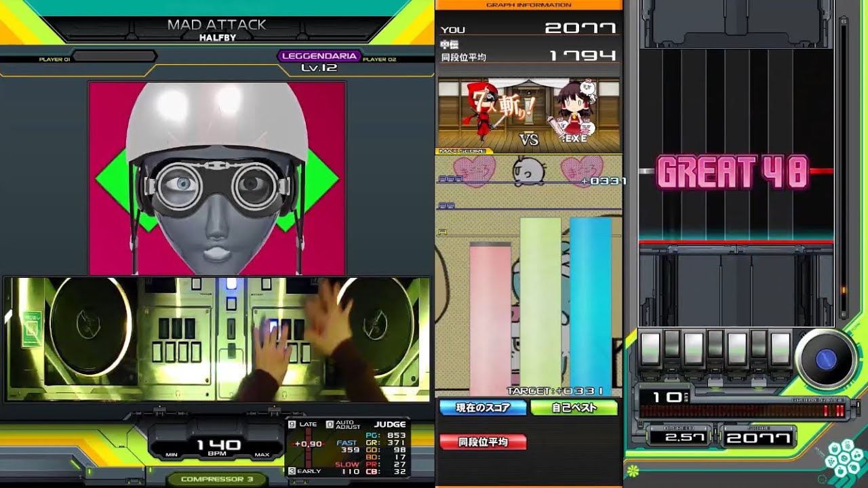Viewport: 868px width, 488px height.
Task: Click the GD: 98 count
Action: click(x=385, y=450)
